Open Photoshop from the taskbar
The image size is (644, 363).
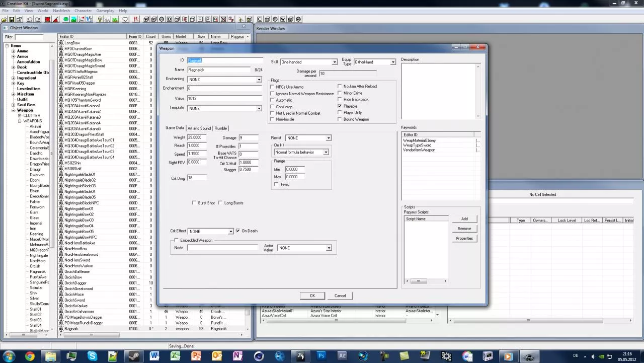322,356
